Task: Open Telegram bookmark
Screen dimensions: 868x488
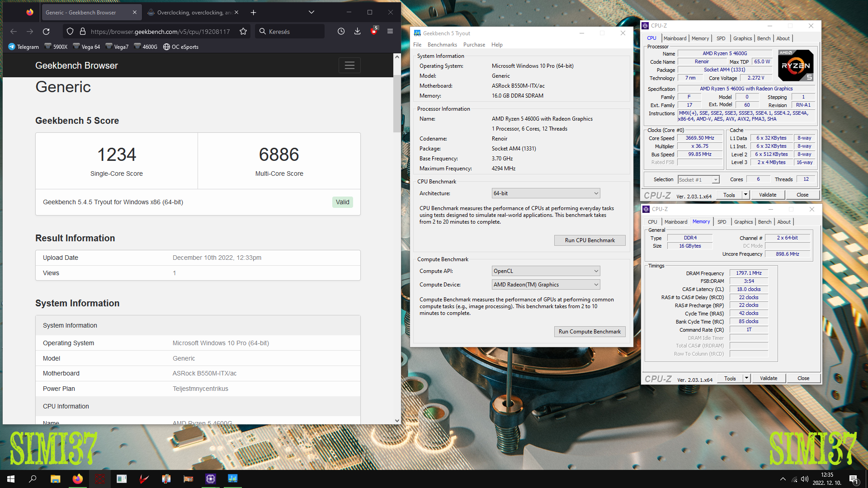Action: point(24,47)
